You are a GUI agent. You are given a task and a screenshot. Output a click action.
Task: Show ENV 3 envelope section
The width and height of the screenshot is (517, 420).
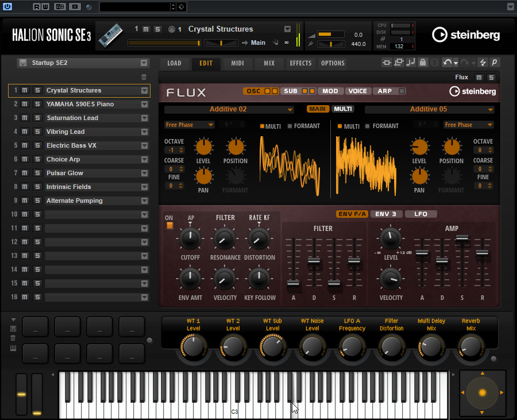coord(386,214)
